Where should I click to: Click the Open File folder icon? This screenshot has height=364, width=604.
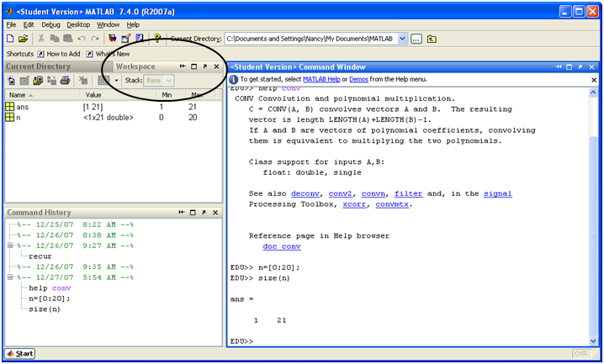coord(23,39)
